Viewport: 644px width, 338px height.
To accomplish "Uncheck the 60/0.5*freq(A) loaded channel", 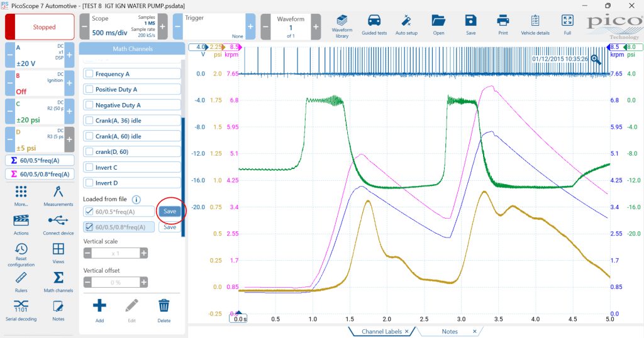I will coord(89,212).
